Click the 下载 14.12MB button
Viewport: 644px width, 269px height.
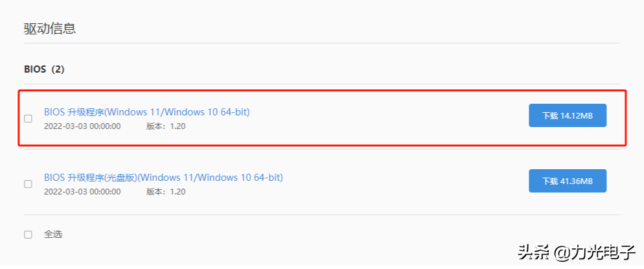coord(568,115)
